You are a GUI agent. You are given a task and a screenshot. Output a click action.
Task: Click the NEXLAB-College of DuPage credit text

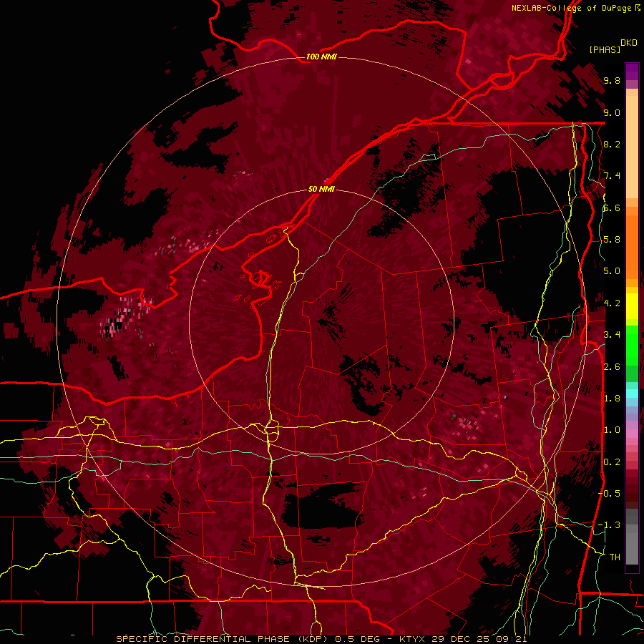click(x=573, y=8)
